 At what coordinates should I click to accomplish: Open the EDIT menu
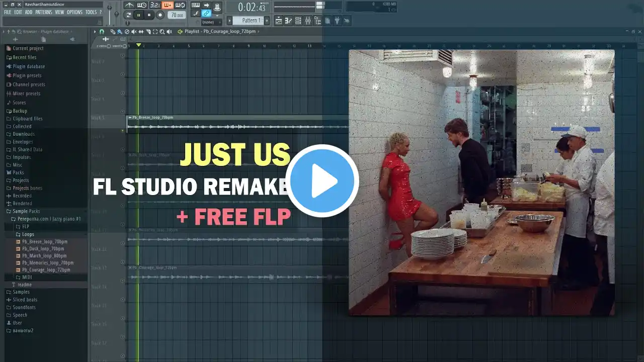[x=18, y=12]
